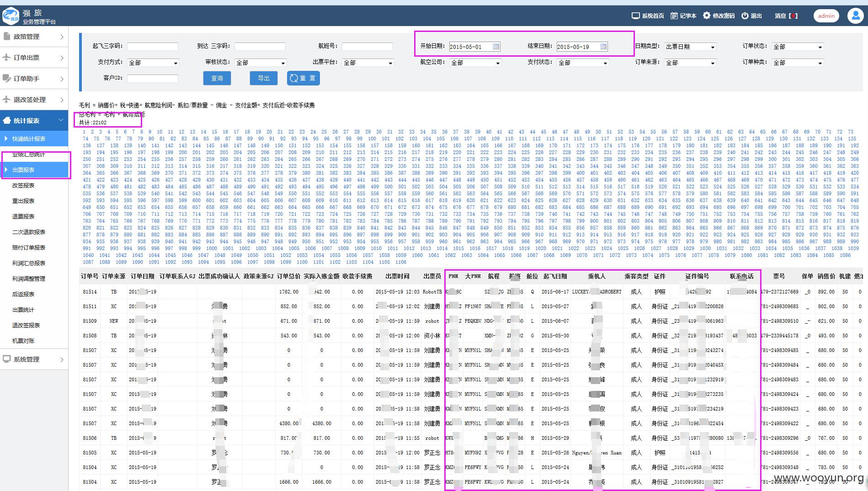Screen dimensions: 868x491
Task: Click the 强旅 platform logo icon
Action: click(11, 16)
